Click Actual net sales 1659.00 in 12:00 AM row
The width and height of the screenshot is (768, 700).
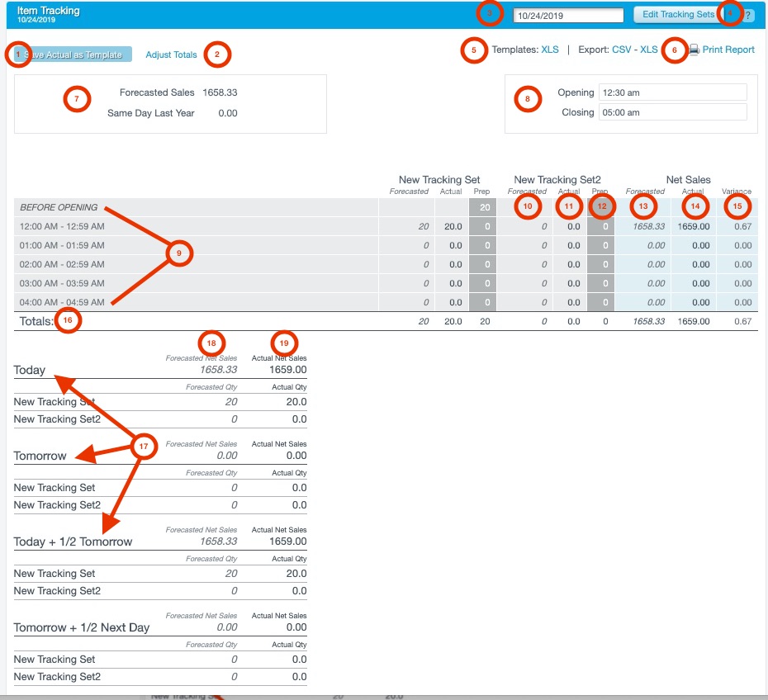(694, 226)
